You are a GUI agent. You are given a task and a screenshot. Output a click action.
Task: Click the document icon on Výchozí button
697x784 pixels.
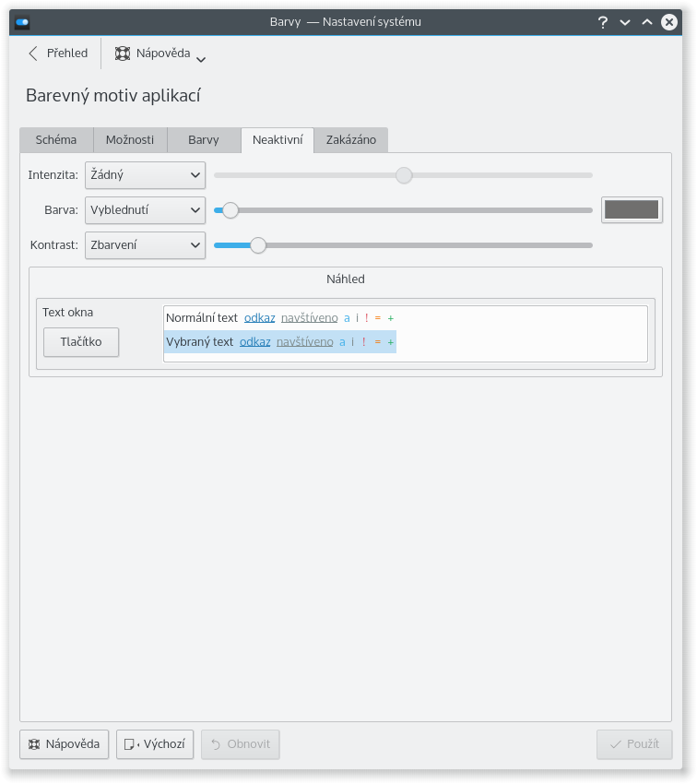(129, 744)
